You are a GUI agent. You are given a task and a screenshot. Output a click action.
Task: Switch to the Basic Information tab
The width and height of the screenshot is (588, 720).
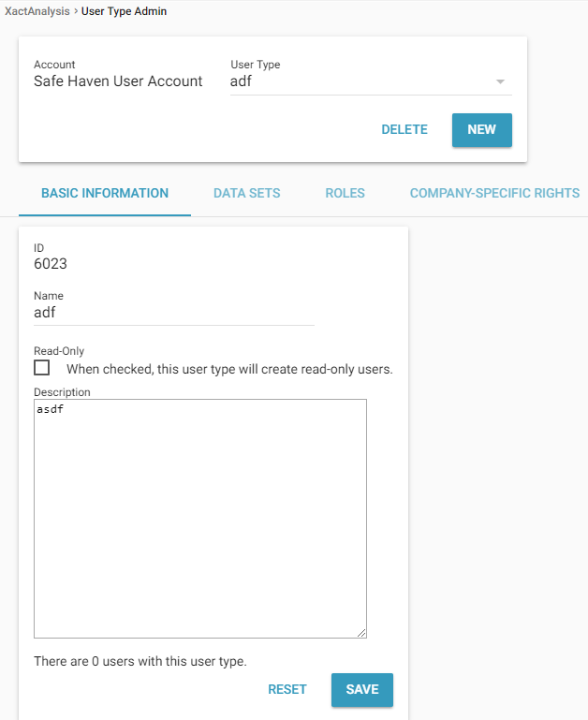[105, 194]
